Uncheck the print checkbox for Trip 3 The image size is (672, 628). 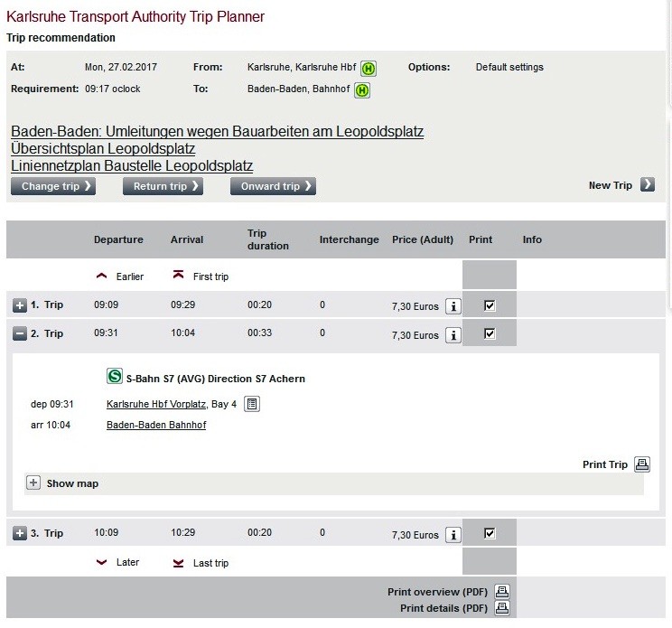[490, 534]
